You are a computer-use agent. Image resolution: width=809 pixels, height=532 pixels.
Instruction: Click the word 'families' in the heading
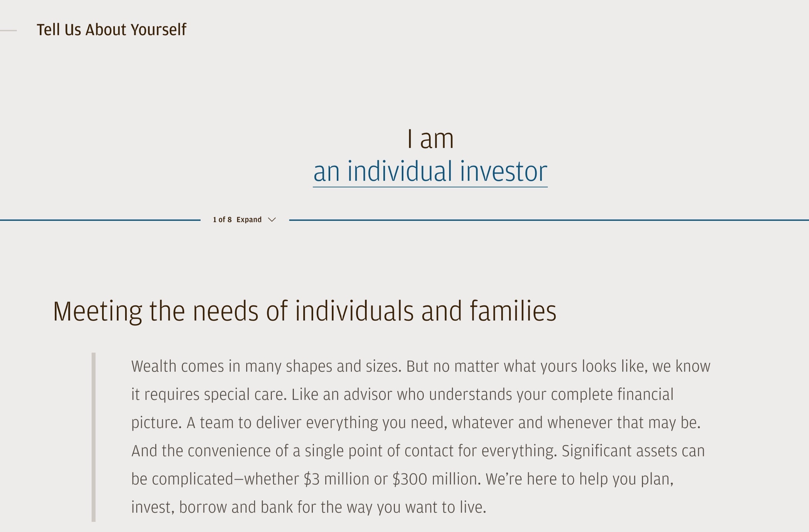click(513, 311)
